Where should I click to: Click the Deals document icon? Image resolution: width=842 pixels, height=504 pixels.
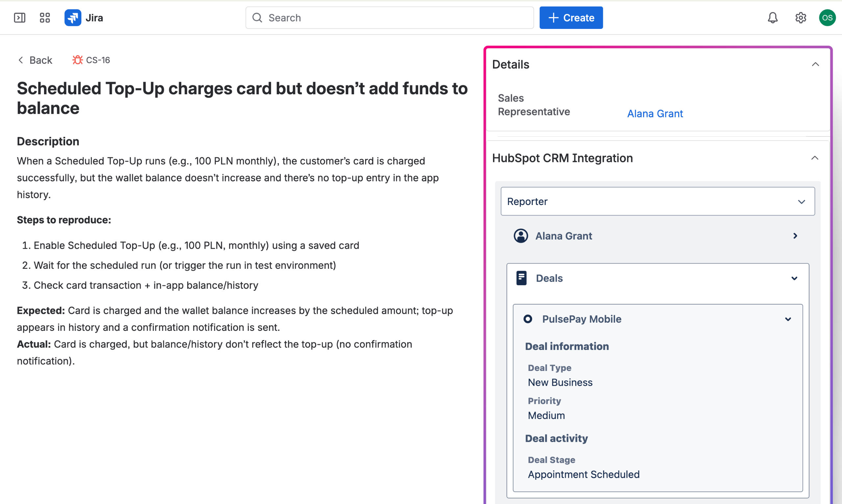coord(521,278)
